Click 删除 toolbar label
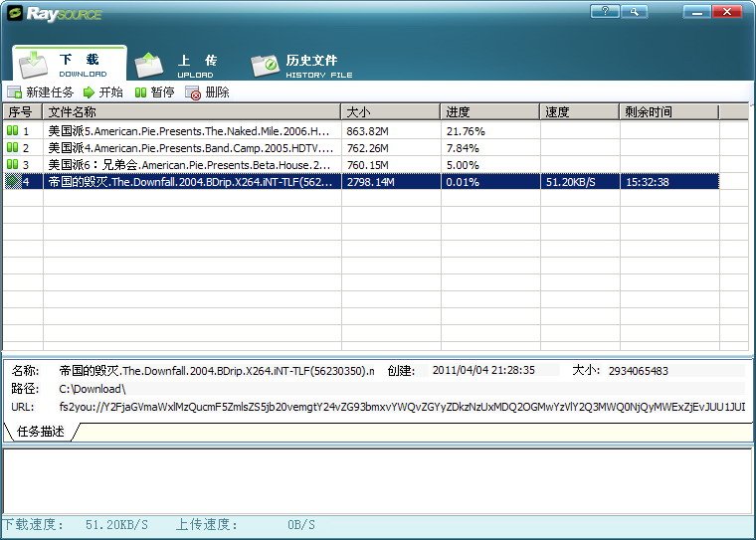This screenshot has height=540, width=756. tap(217, 92)
